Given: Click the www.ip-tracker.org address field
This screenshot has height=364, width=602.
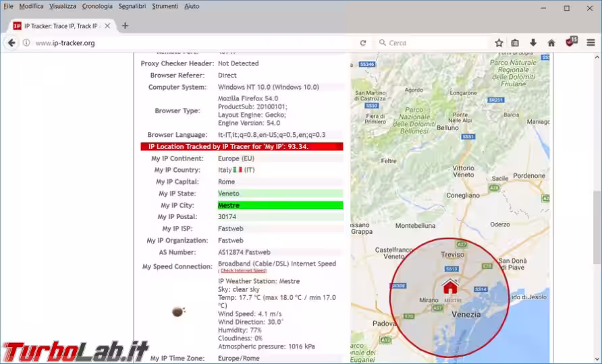Looking at the screenshot, I should (x=192, y=43).
